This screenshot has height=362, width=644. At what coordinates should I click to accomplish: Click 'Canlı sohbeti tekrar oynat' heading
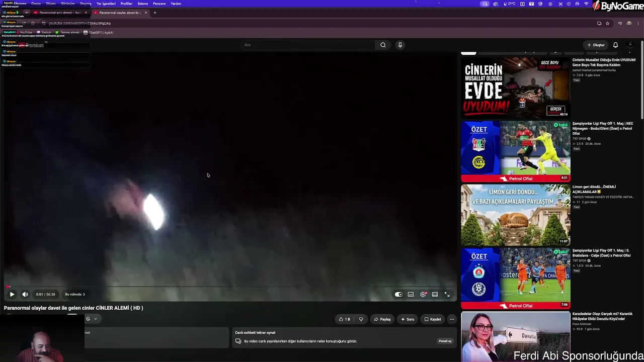255,332
